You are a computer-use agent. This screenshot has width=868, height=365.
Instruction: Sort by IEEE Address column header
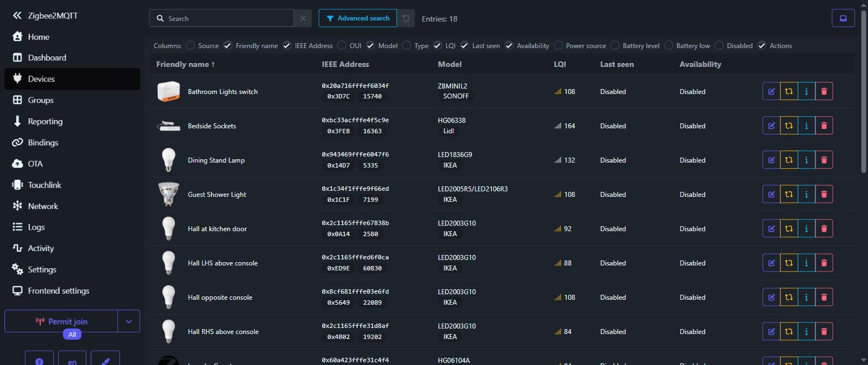345,64
